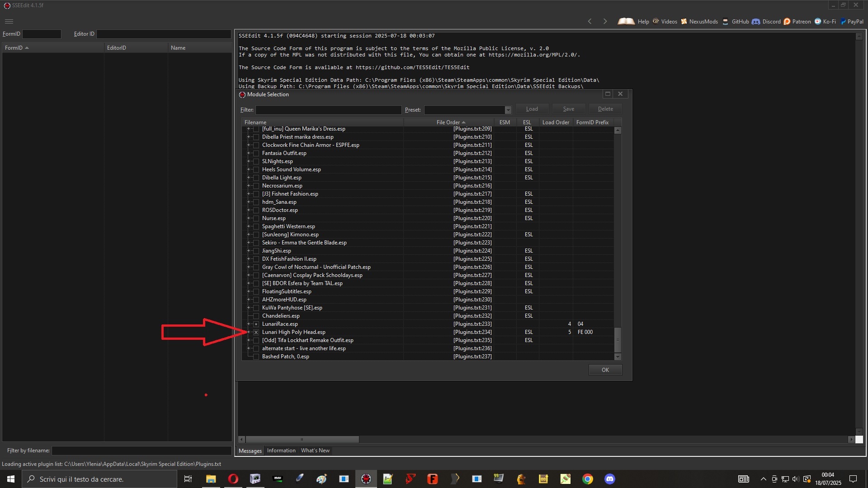The width and height of the screenshot is (868, 488).
Task: Expand the Spaghetti Western.esp node
Action: pos(248,226)
